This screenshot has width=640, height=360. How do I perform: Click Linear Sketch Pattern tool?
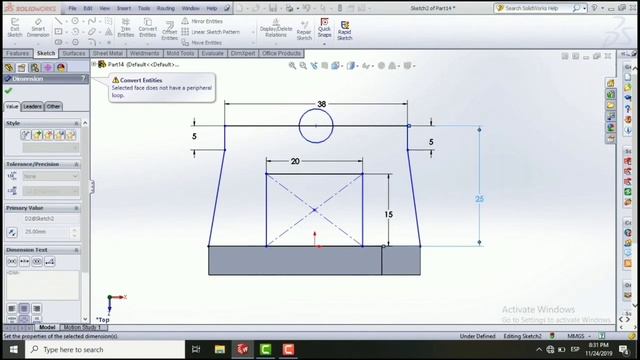pyautogui.click(x=211, y=32)
